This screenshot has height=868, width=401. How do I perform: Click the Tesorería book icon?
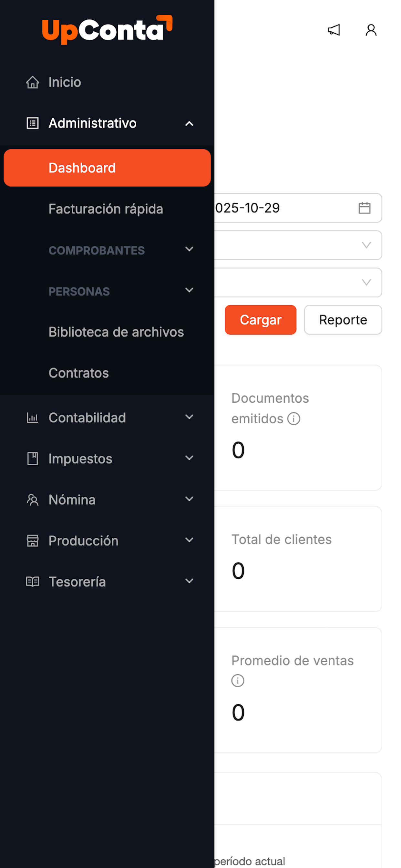click(33, 582)
